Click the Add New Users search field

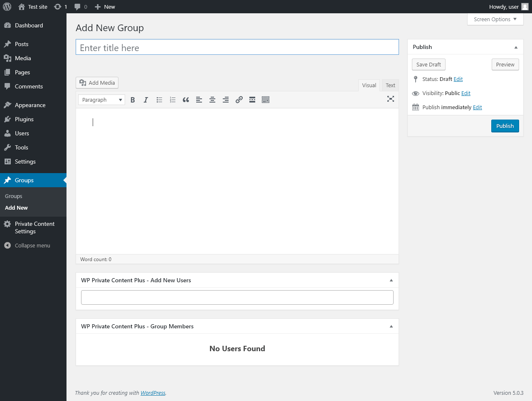click(237, 298)
